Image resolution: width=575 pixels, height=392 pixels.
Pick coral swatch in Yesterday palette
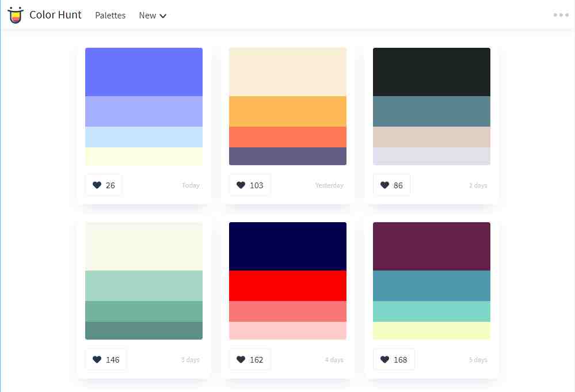point(288,137)
